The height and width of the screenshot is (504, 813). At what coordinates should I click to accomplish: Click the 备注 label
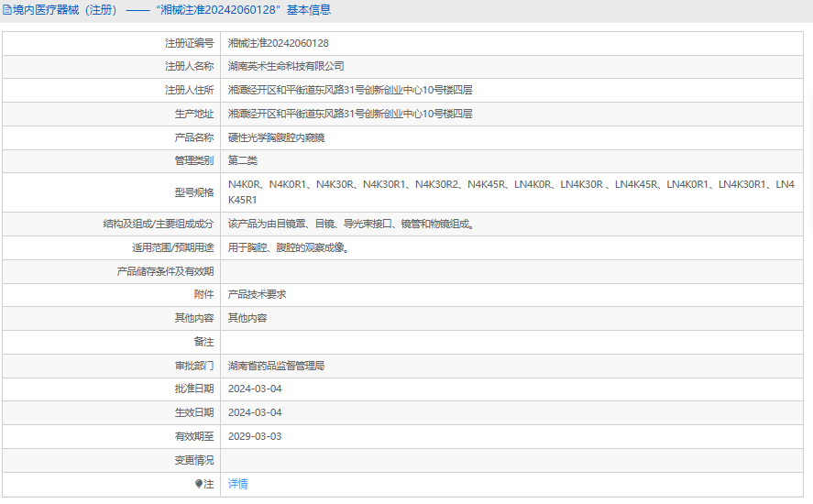[203, 342]
